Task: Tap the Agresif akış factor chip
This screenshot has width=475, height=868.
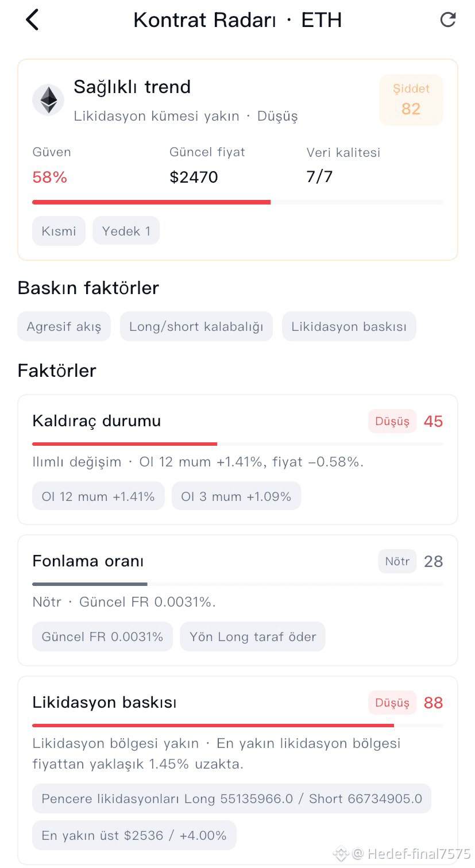Action: pyautogui.click(x=64, y=326)
